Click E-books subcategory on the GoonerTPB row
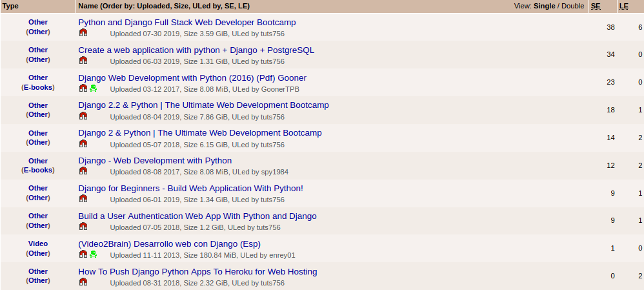 38,87
